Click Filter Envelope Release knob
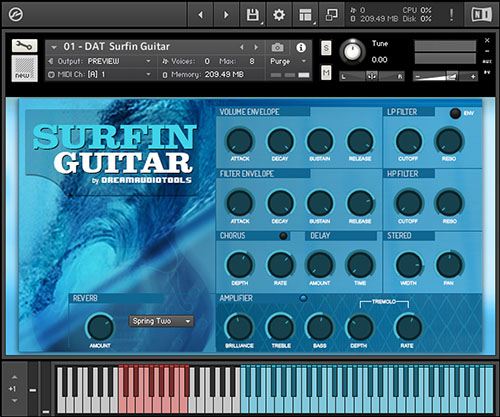Image resolution: width=500 pixels, height=417 pixels. [x=360, y=203]
